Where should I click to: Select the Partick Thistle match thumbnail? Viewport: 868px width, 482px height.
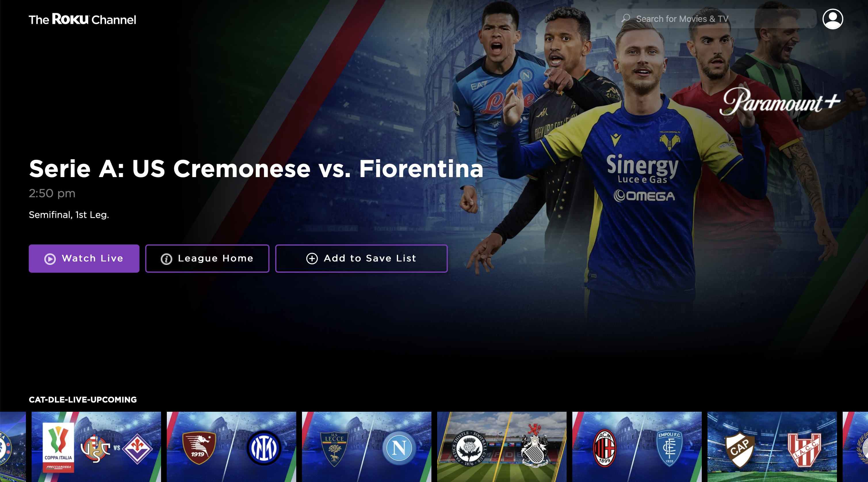click(x=501, y=447)
